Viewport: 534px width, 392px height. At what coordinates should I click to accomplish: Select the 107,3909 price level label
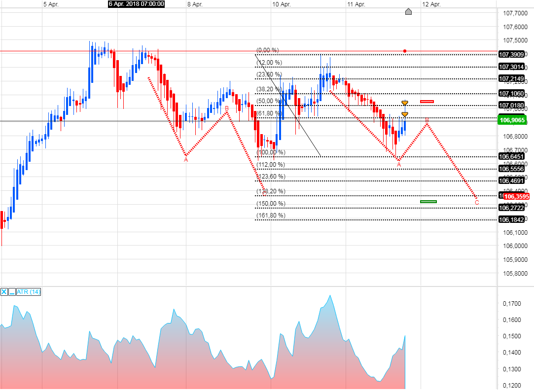click(513, 55)
